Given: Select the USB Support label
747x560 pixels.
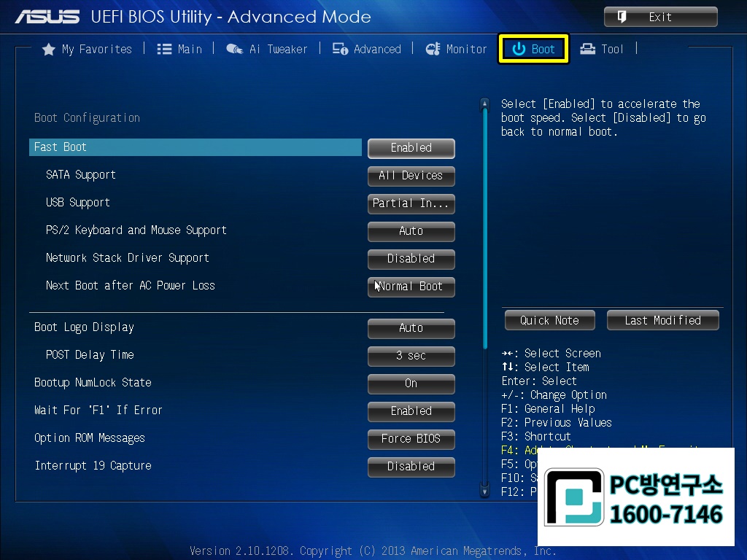Looking at the screenshot, I should pyautogui.click(x=77, y=203).
